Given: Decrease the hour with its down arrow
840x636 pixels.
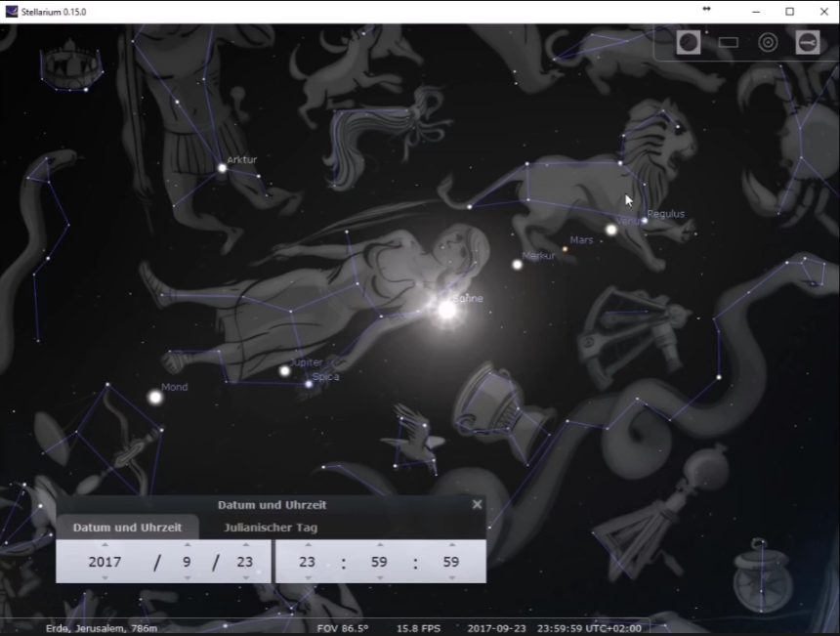Looking at the screenshot, I should click(x=308, y=578).
